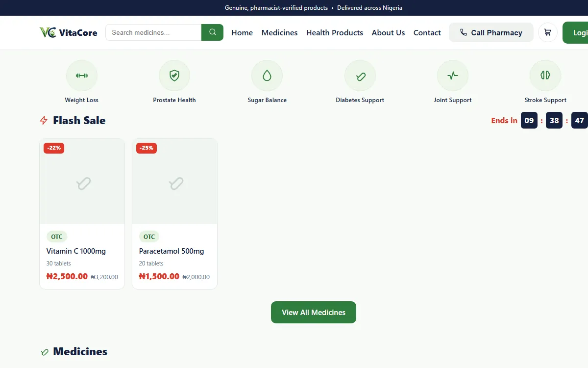Select the Sugar Balance droplet icon
Image resolution: width=588 pixels, height=368 pixels.
click(267, 76)
